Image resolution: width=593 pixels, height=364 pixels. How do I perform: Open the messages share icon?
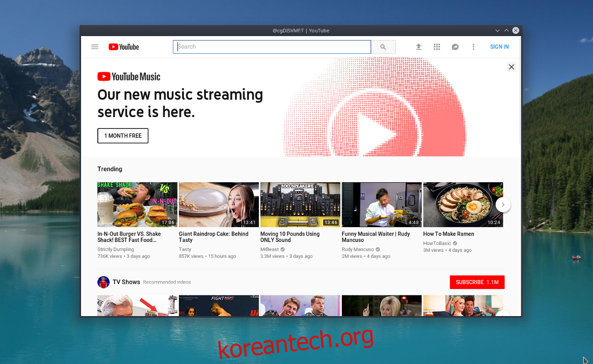(455, 47)
